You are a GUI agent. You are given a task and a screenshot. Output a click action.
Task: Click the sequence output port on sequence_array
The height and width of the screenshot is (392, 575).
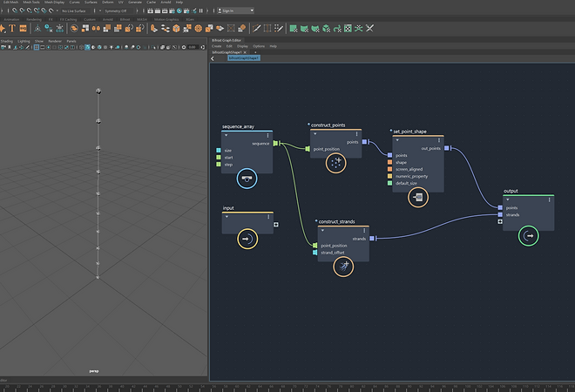click(x=275, y=144)
